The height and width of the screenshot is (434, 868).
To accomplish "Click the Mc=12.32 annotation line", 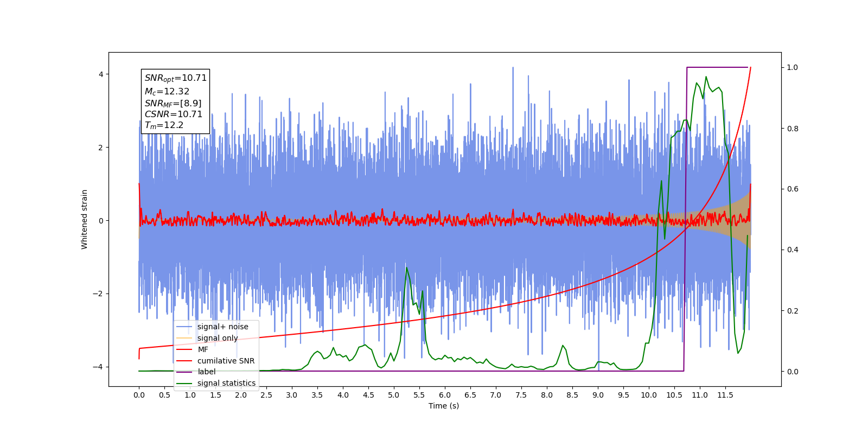I will [167, 92].
